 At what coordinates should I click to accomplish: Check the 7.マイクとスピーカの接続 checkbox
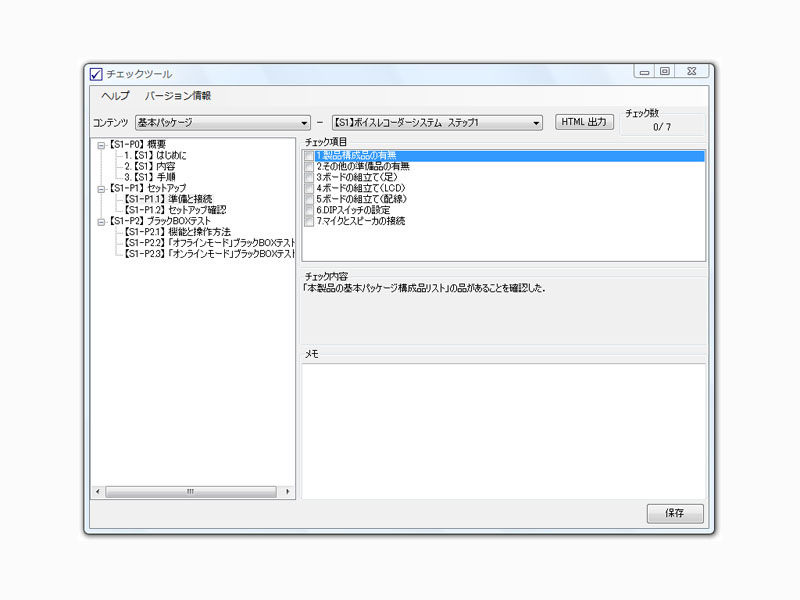click(x=309, y=221)
